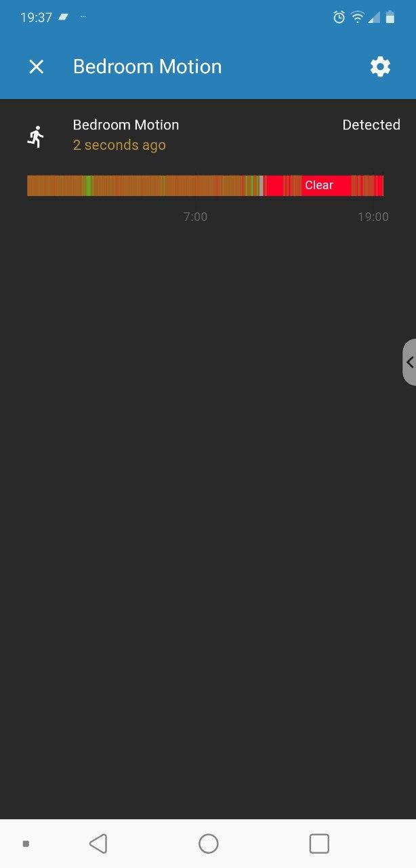Viewport: 416px width, 868px height.
Task: Tap the Bedroom Motion header title
Action: pos(147,66)
